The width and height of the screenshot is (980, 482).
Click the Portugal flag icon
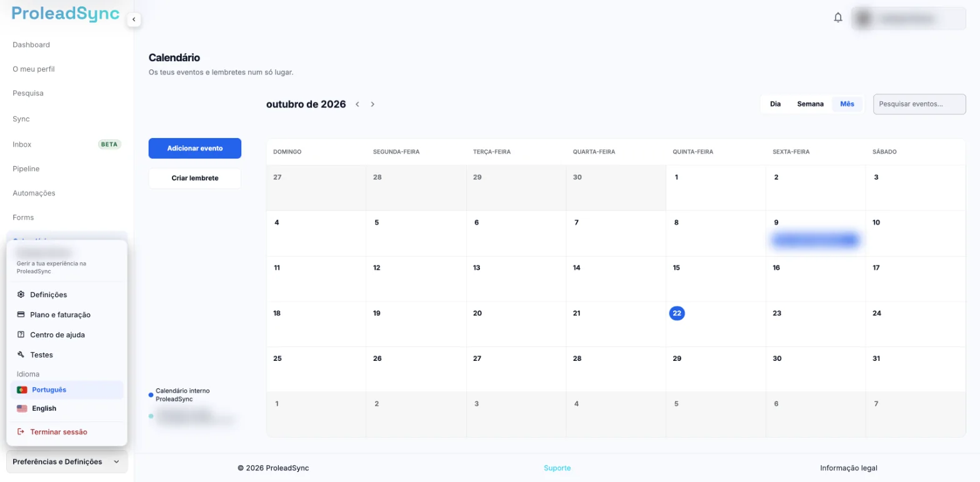(22, 390)
